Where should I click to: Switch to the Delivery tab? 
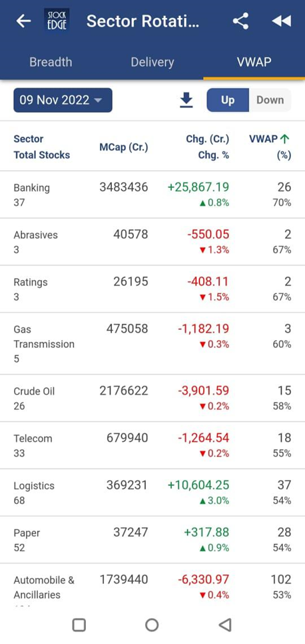pyautogui.click(x=152, y=62)
